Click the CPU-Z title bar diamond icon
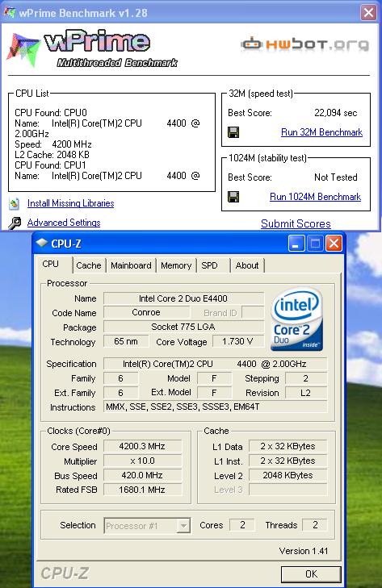Viewport: 382px width, 588px height. click(42, 243)
